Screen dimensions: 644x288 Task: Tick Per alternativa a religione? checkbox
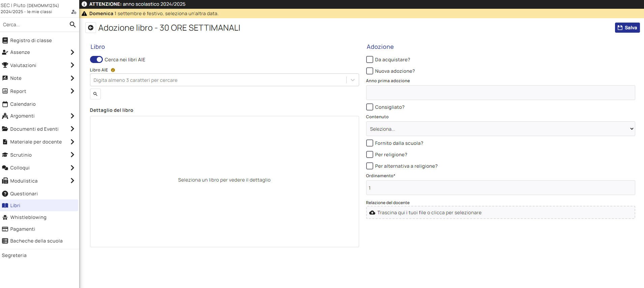[370, 166]
